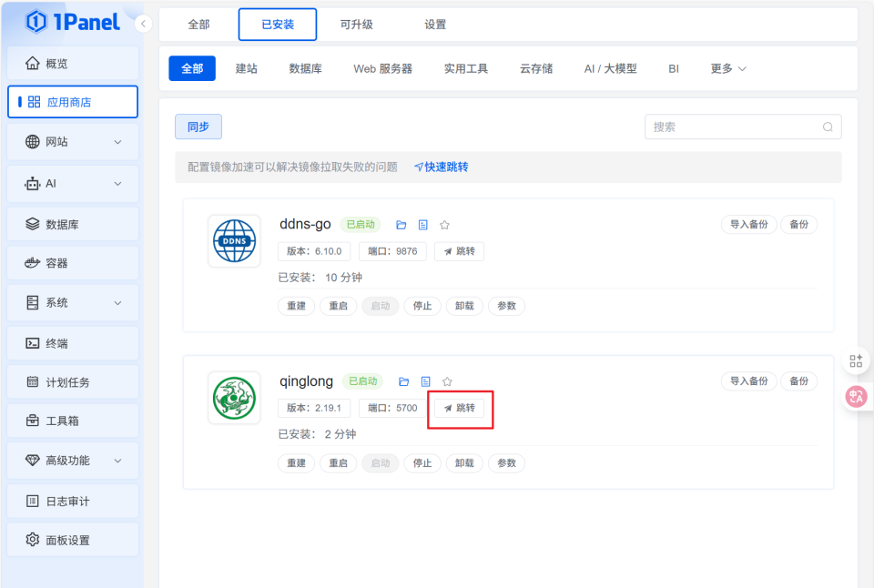Expand the 高级功能 sidebar menu

tap(73, 461)
